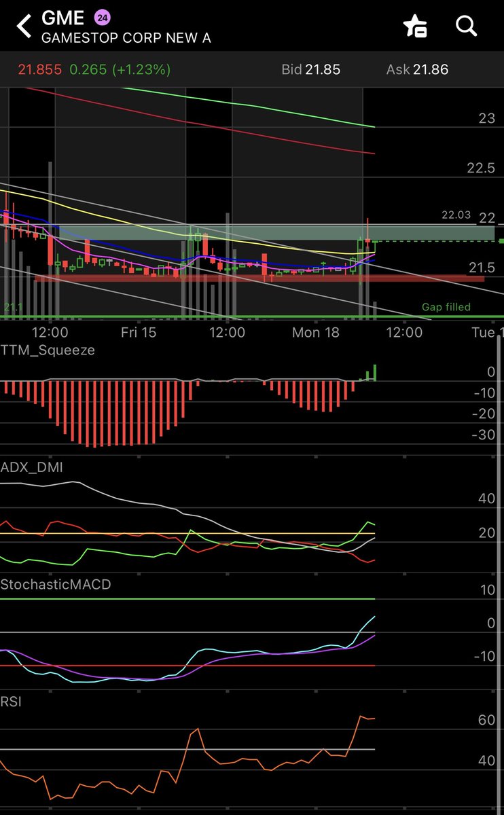Tap the TTM_Squeeze axis value -30
The height and width of the screenshot is (815, 504).
pos(484,435)
